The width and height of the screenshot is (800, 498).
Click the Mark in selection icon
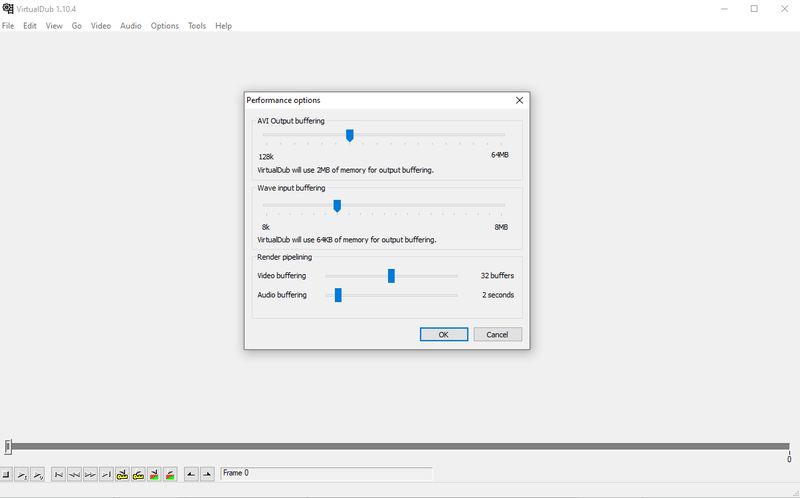click(x=191, y=474)
